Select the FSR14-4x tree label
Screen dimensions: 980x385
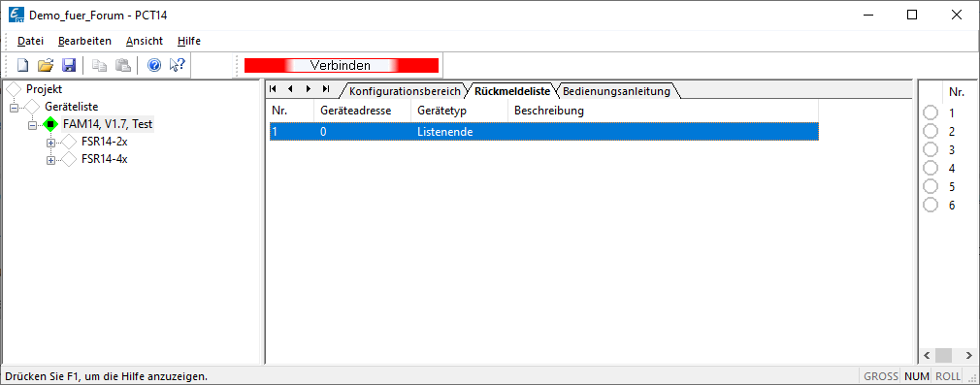(105, 159)
